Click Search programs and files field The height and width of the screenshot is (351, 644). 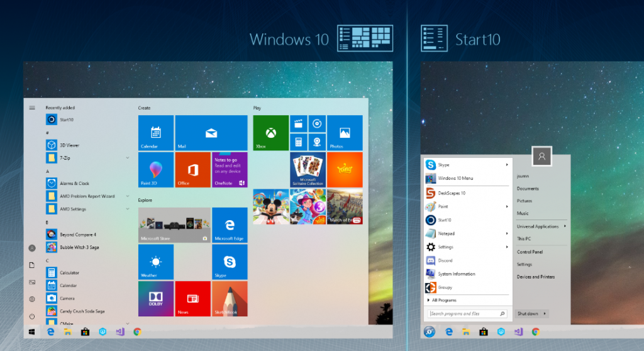467,314
